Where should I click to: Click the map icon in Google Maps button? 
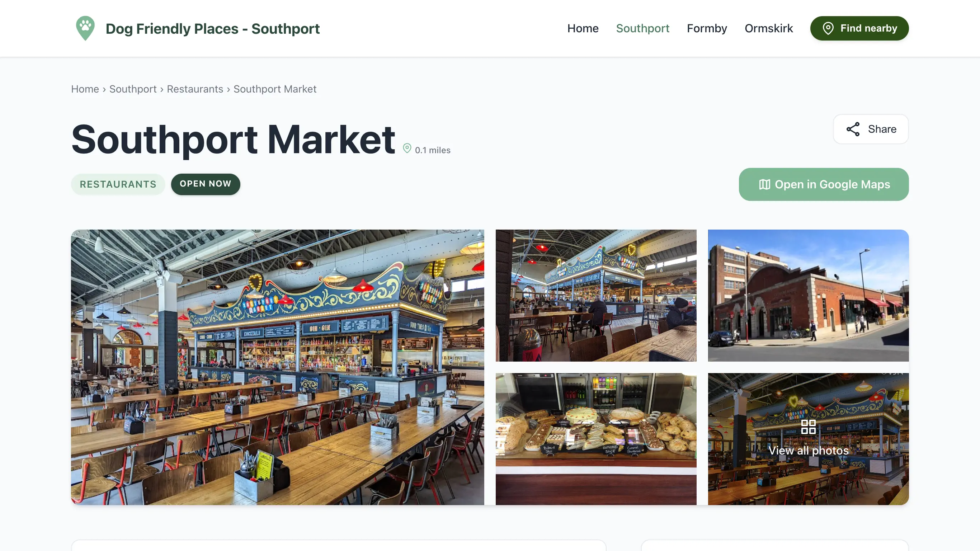(764, 184)
